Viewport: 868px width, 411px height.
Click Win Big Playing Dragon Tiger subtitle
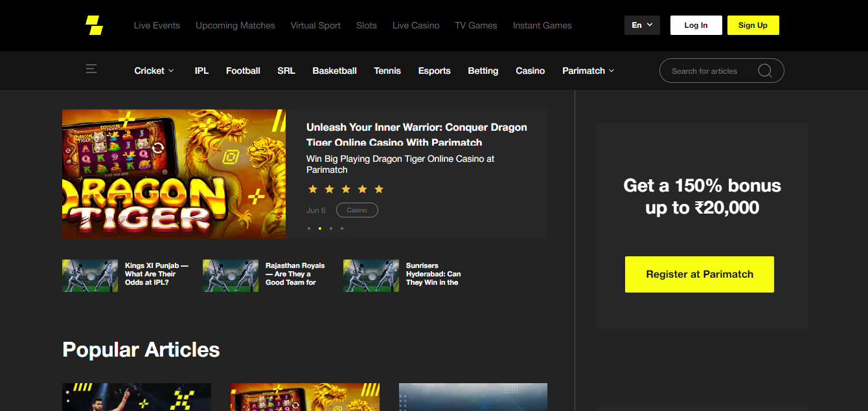click(400, 164)
